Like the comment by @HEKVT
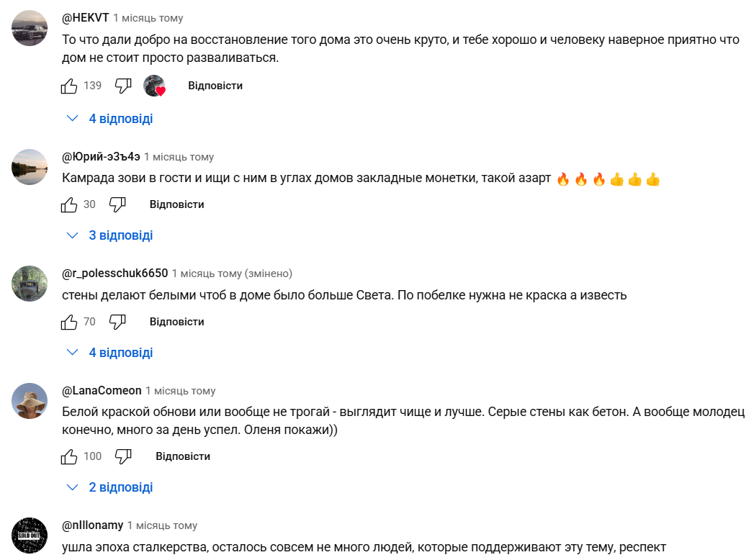 [68, 86]
